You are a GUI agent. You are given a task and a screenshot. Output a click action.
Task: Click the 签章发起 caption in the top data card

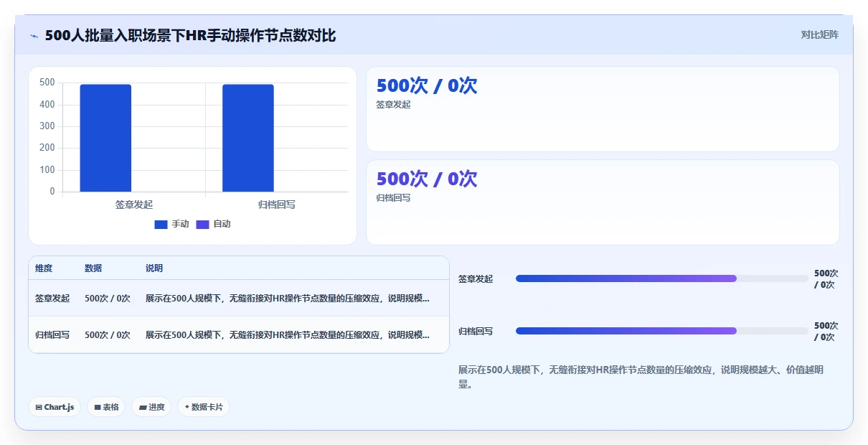tap(393, 105)
